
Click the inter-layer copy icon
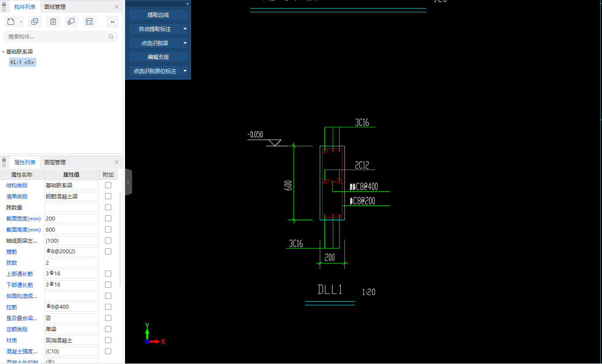[71, 22]
